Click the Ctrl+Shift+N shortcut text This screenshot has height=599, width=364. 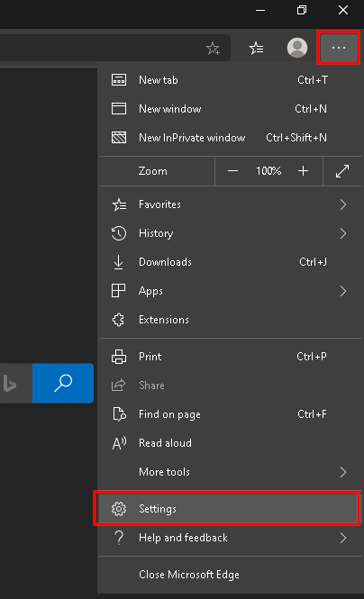[296, 138]
